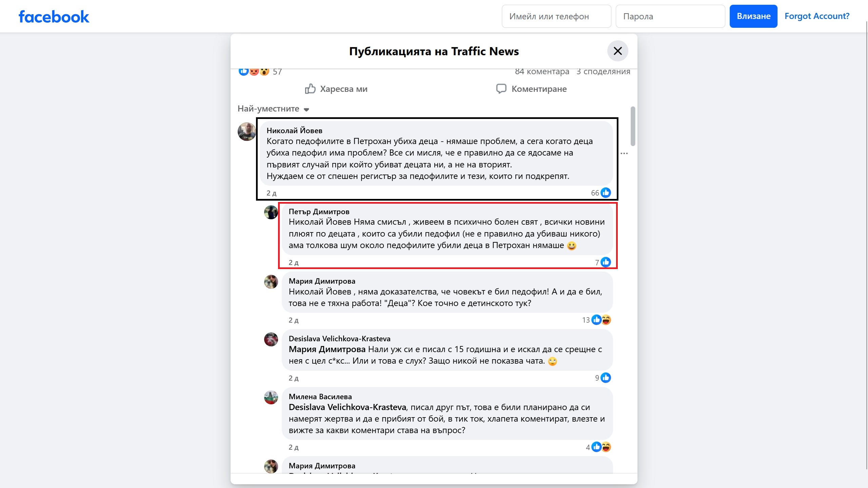Click the bold Мария Димитрова mention in Desislava's reply
This screenshot has height=488, width=868.
click(x=327, y=349)
